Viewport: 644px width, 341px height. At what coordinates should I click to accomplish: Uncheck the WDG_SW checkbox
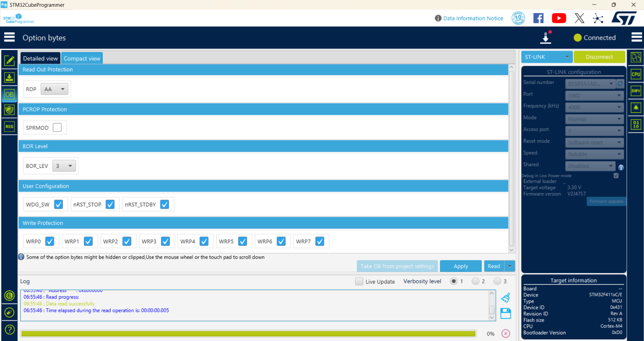[58, 204]
